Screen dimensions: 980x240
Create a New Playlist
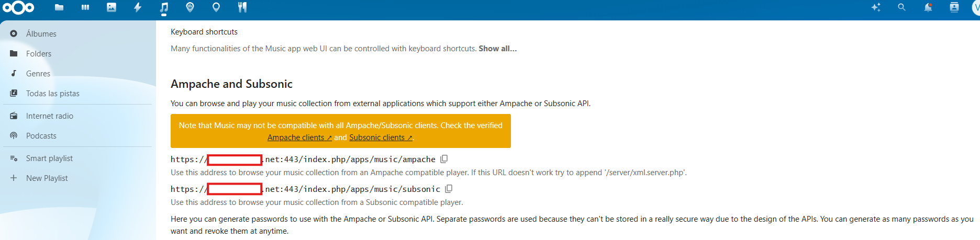tap(47, 178)
